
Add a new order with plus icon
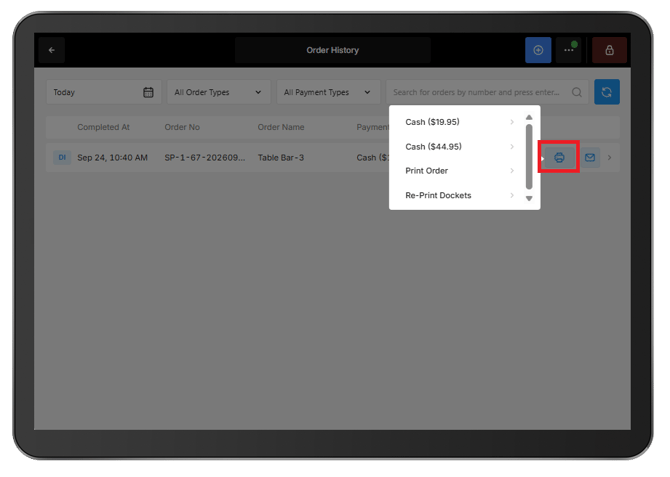coord(538,50)
